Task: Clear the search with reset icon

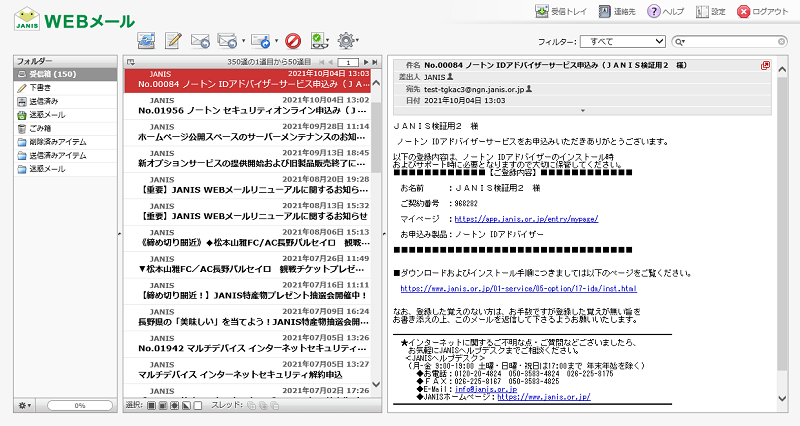Action: 781,42
